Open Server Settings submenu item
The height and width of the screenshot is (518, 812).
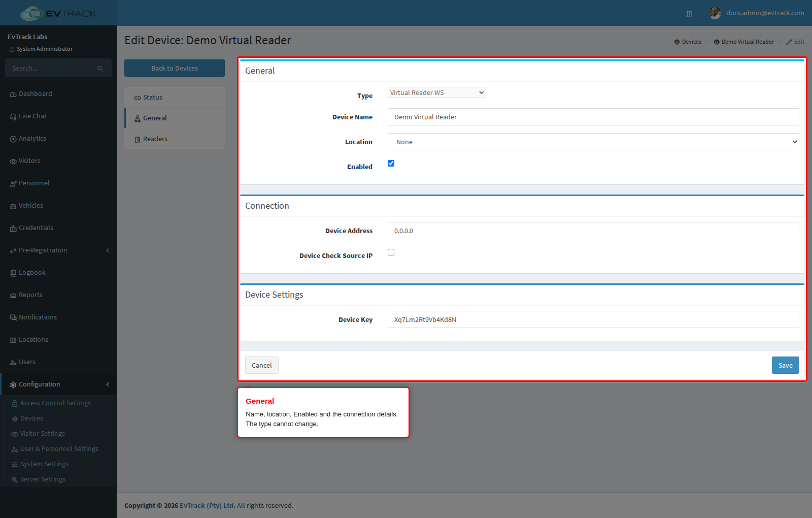43,479
